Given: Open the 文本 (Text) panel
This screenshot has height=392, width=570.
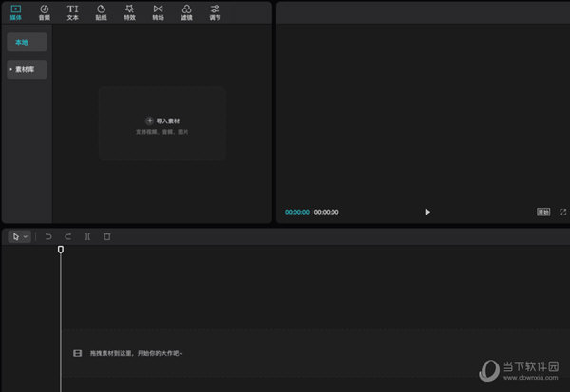Looking at the screenshot, I should coord(72,12).
